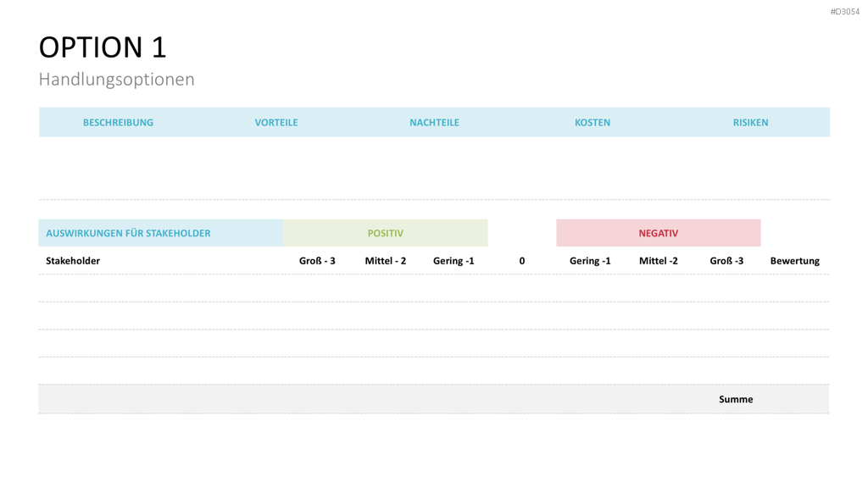Click the KOSTEN header cell
The height and width of the screenshot is (488, 868).
(593, 122)
